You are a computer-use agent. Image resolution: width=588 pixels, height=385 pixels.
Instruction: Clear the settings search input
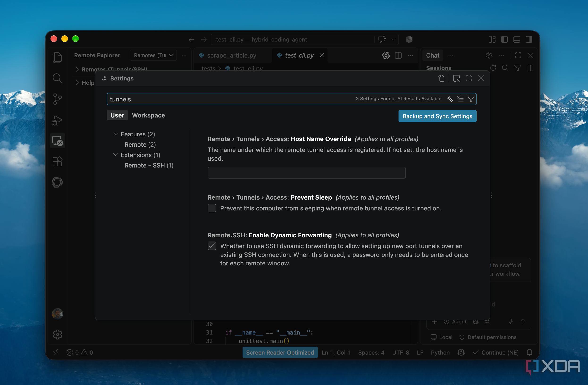click(460, 99)
